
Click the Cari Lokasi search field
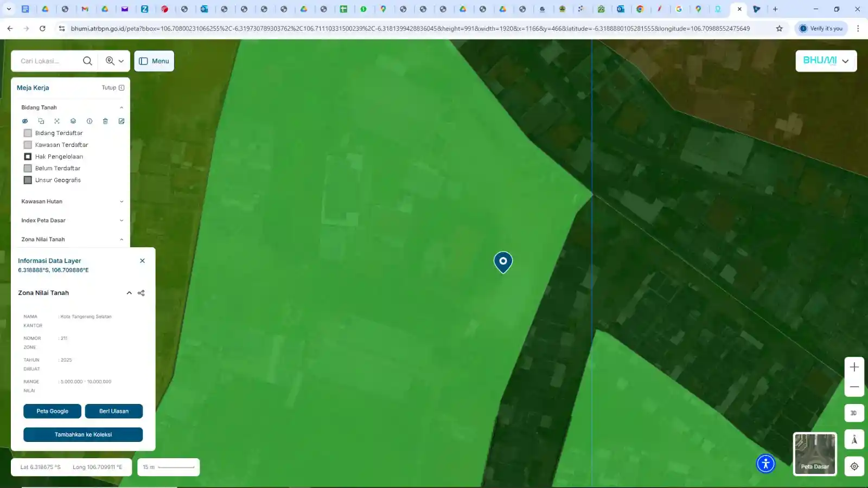pos(48,61)
